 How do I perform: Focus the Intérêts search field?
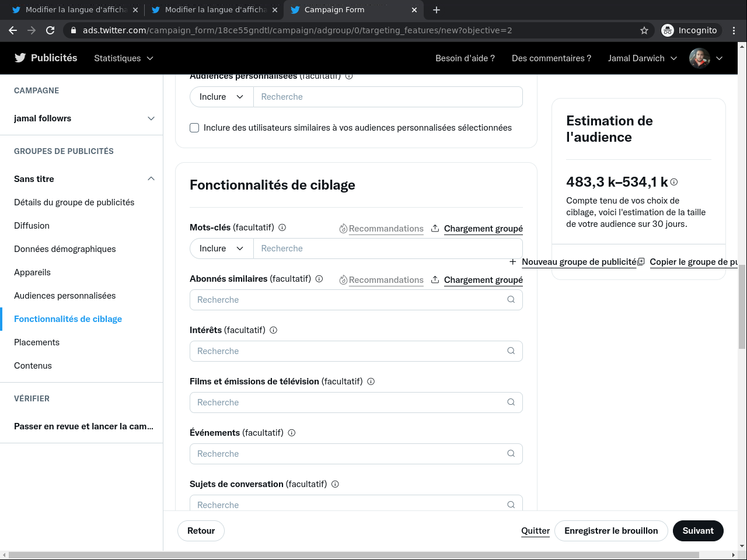(356, 351)
